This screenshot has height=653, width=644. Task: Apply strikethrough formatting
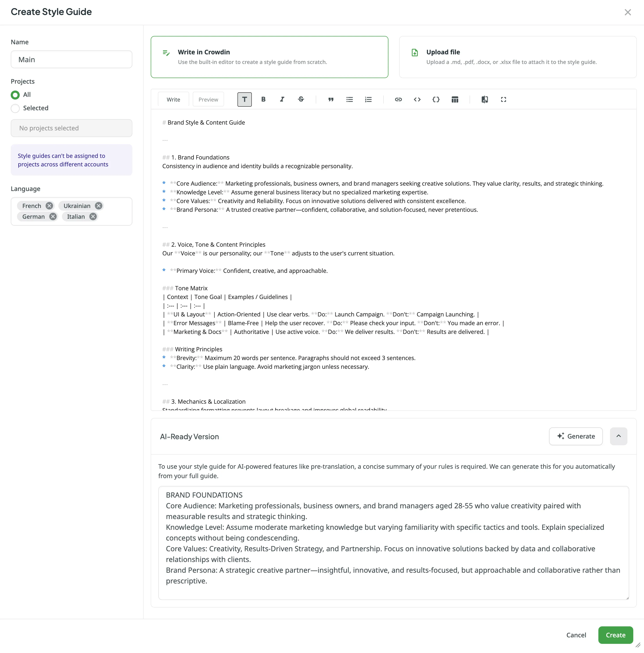coord(301,99)
